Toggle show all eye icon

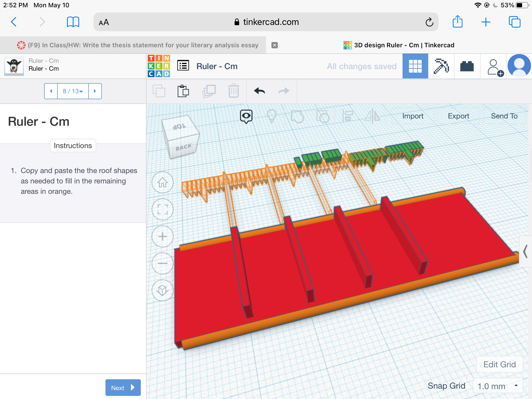246,116
